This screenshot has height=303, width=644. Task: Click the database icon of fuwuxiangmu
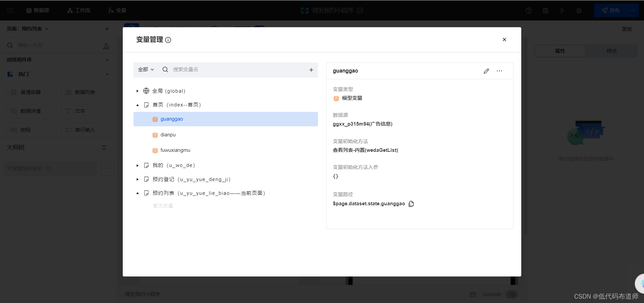coord(155,150)
